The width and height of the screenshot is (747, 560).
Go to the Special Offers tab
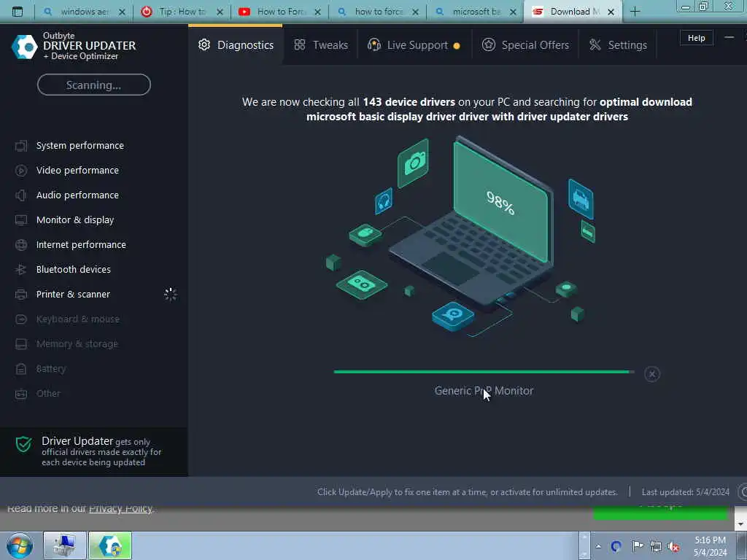tap(525, 44)
